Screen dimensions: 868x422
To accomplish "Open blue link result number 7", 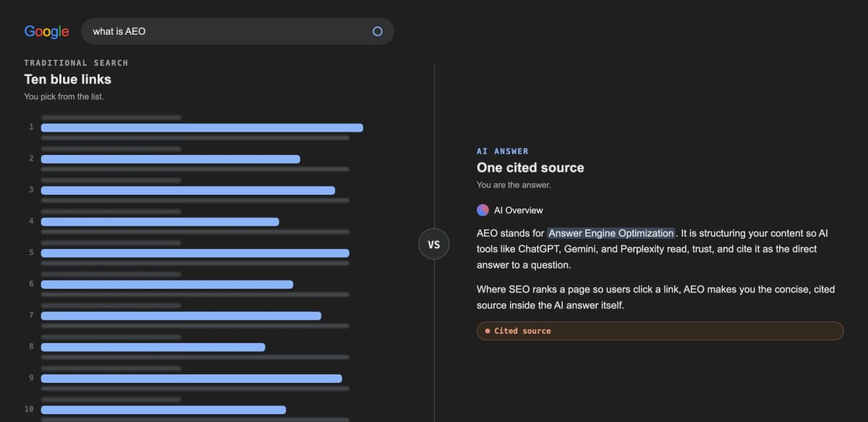I will (181, 316).
